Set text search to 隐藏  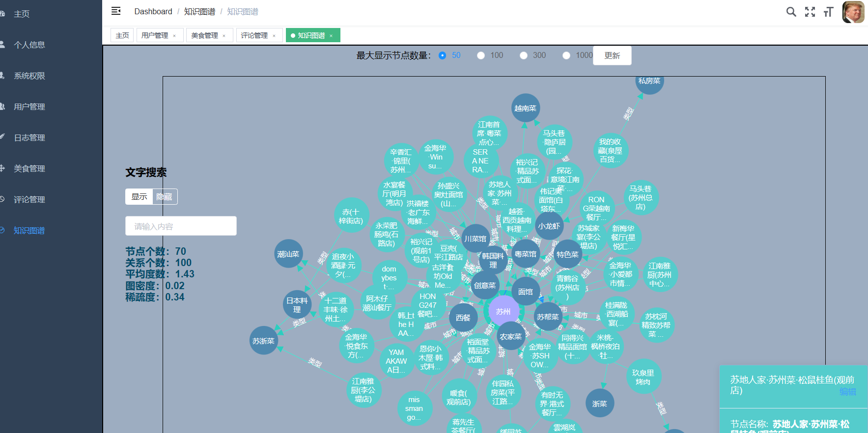point(165,196)
